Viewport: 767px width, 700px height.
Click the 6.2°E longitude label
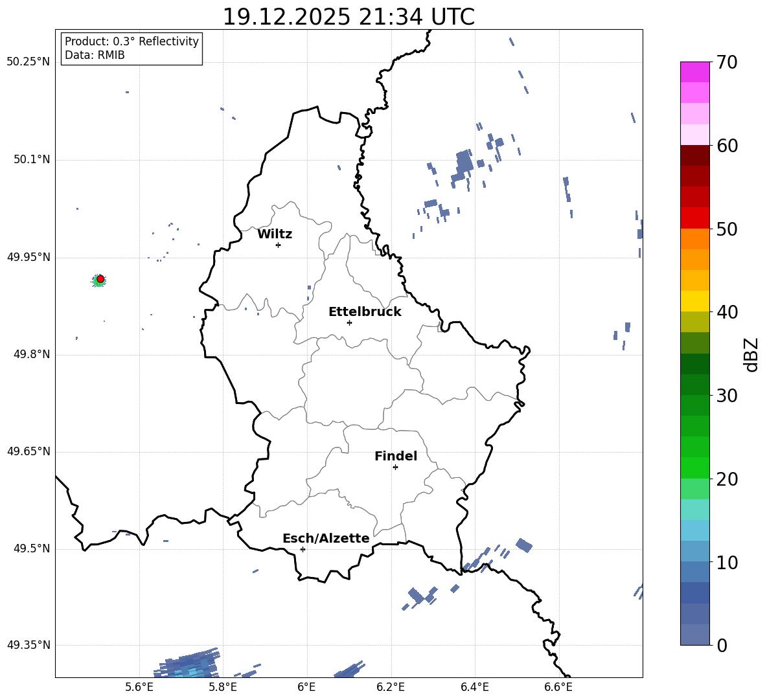391,687
